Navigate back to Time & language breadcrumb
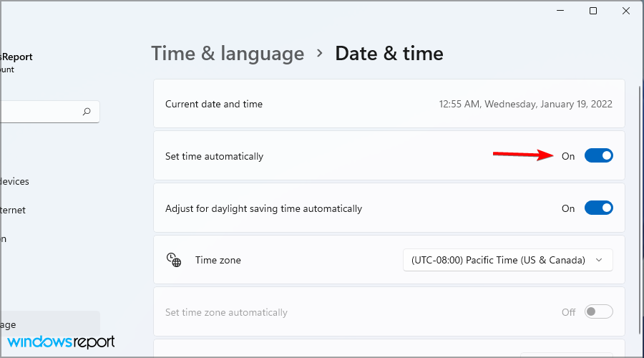Viewport: 644px width, 358px height. click(228, 54)
